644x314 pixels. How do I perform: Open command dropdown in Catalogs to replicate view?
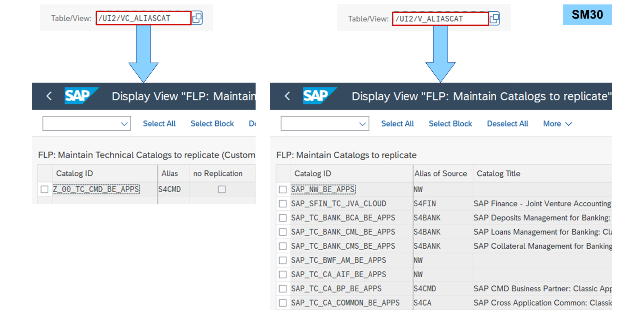coord(325,123)
